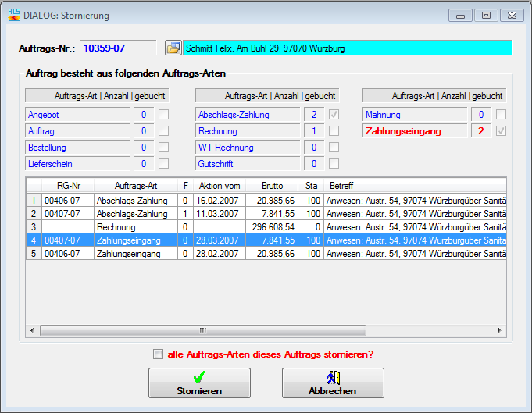Image resolution: width=532 pixels, height=413 pixels.
Task: Click right arrow of horizontal table scrollbar
Action: point(501,330)
